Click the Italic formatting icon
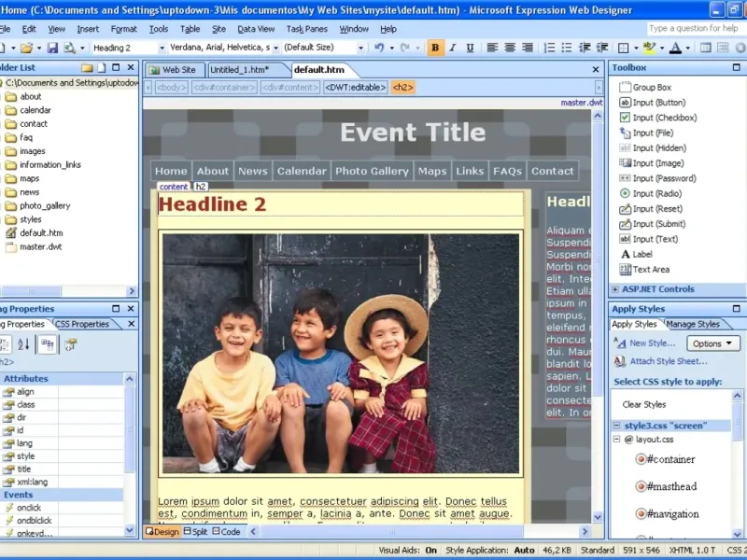The height and width of the screenshot is (560, 747). [x=454, y=48]
